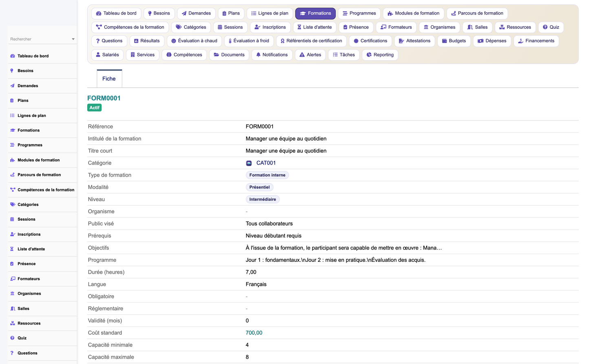Image resolution: width=589 pixels, height=364 pixels.
Task: Click the Présentiel modality tag
Action: coord(260,187)
